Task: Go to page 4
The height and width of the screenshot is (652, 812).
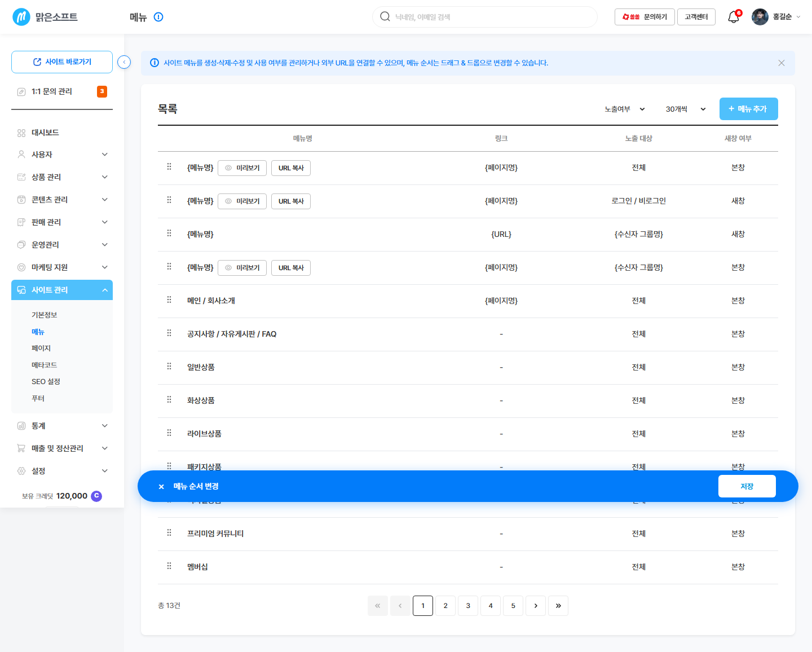Action: (x=491, y=606)
